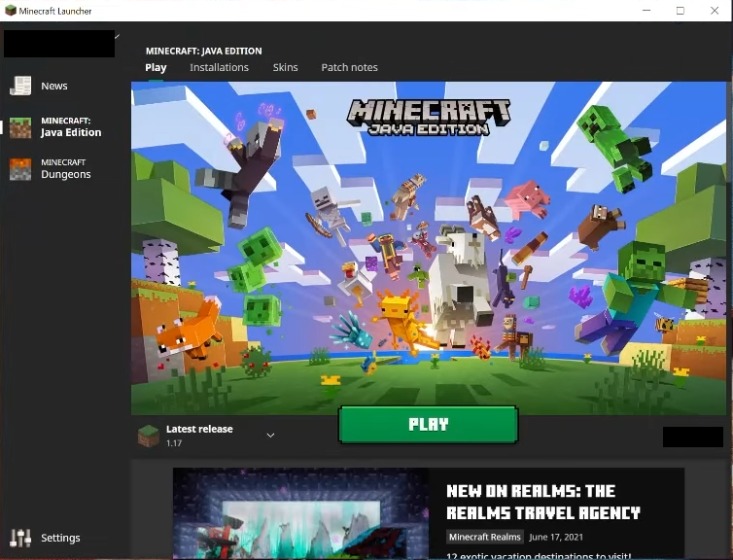Click the Minecraft Launcher title bar icon
Screen dimensions: 733x560
[11, 11]
